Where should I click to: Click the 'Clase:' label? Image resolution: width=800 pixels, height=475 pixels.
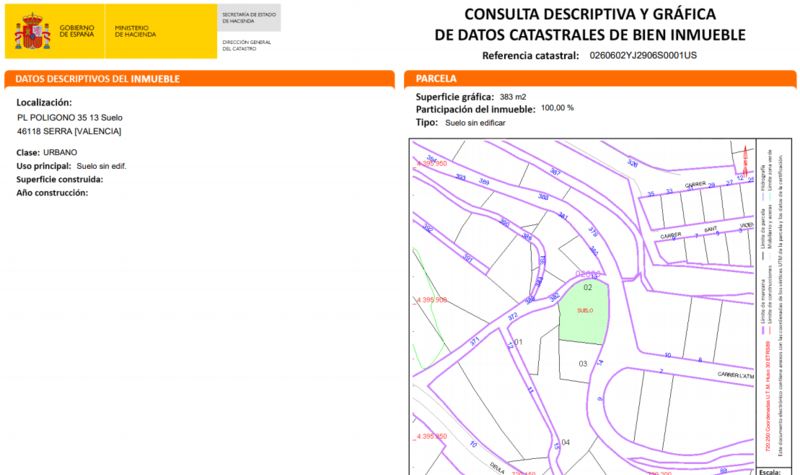click(x=28, y=153)
